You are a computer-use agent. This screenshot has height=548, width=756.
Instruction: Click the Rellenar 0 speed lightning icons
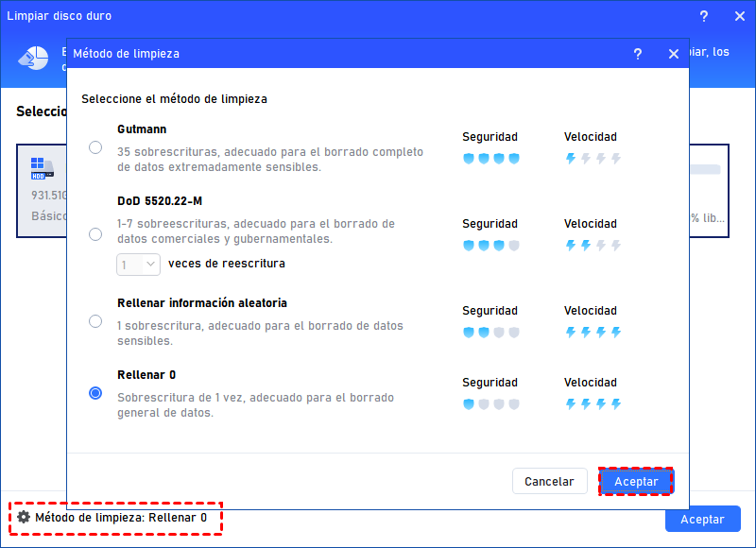point(593,404)
